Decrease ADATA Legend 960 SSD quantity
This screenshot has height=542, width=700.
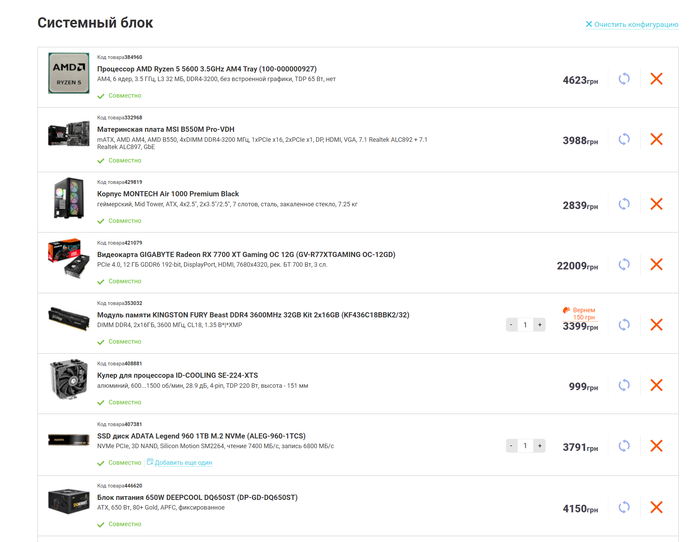pyautogui.click(x=512, y=446)
